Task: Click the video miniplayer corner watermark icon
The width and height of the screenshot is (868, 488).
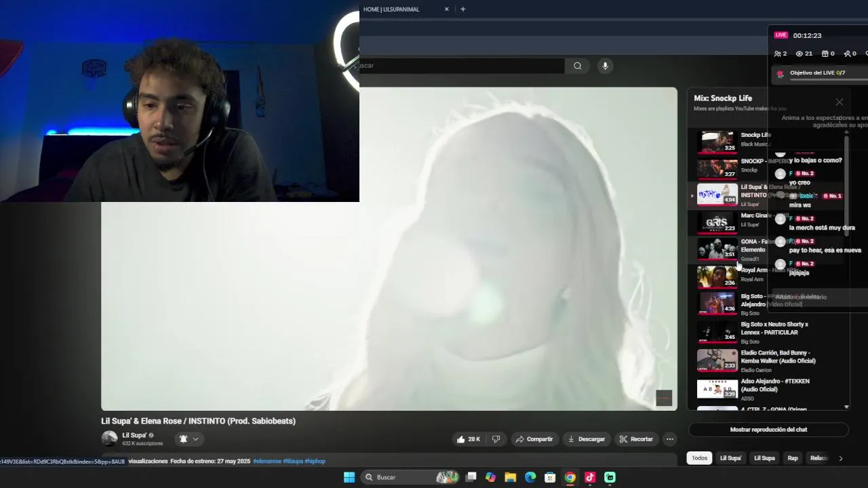Action: tap(664, 398)
